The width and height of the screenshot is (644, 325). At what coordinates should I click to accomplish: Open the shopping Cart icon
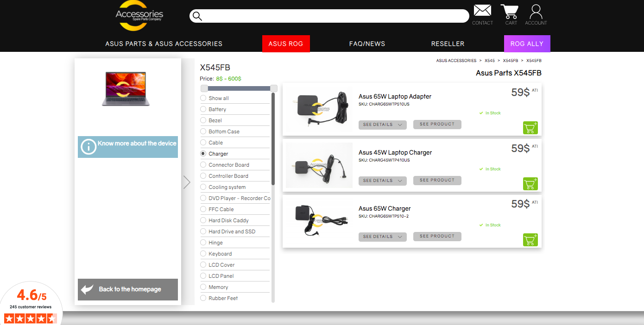click(511, 12)
